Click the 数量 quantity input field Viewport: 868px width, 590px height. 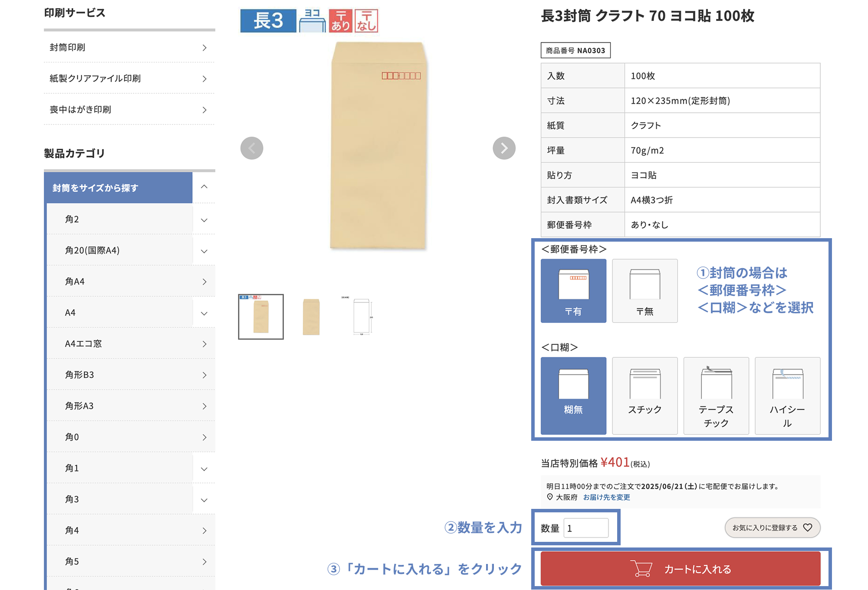coord(587,528)
